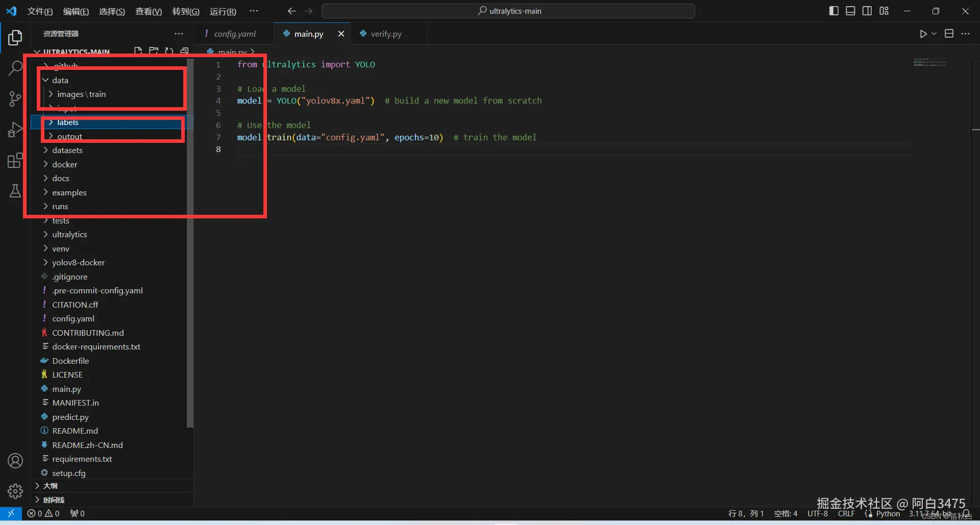
Task: Open the run button dropdown arrow
Action: point(934,34)
